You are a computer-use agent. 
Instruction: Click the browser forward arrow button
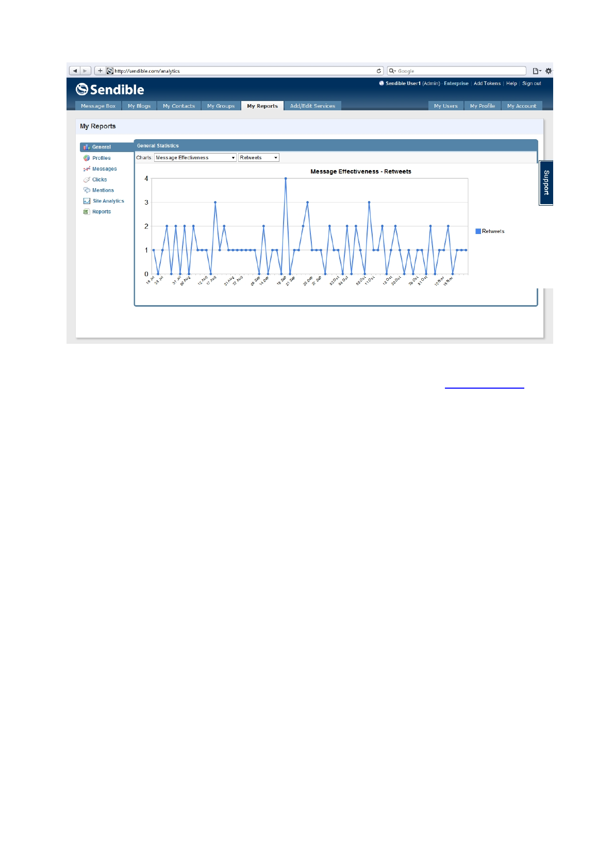pyautogui.click(x=86, y=71)
